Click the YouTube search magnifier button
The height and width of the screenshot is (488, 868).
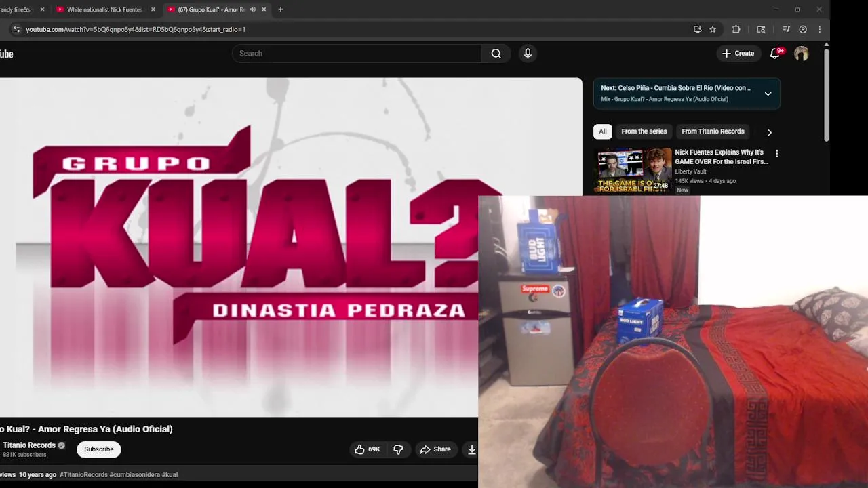496,54
